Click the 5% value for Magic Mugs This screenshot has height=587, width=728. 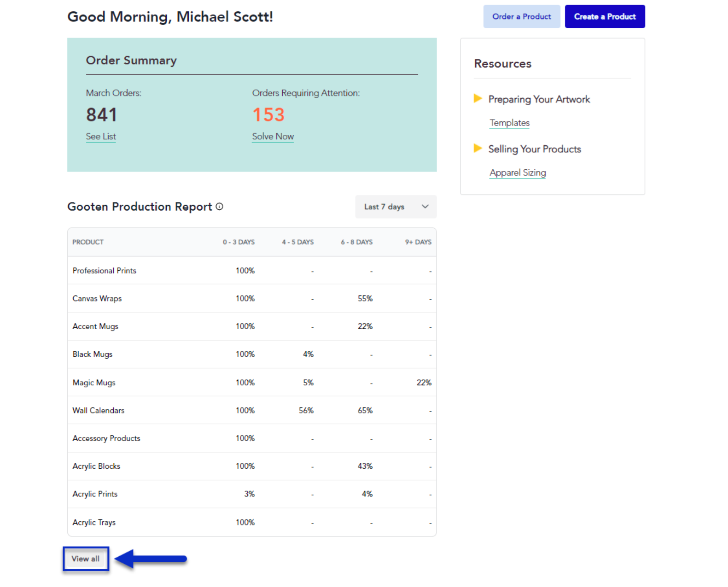tap(308, 383)
